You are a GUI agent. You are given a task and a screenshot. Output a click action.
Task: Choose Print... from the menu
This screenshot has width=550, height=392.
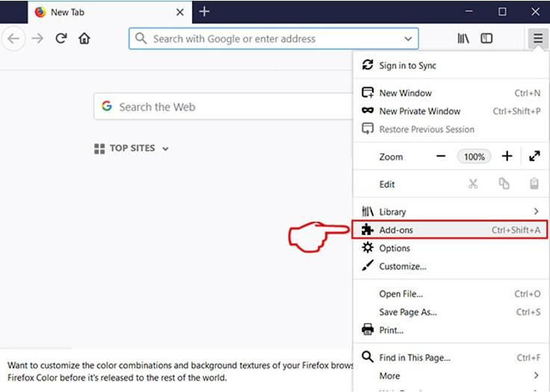coord(451,330)
